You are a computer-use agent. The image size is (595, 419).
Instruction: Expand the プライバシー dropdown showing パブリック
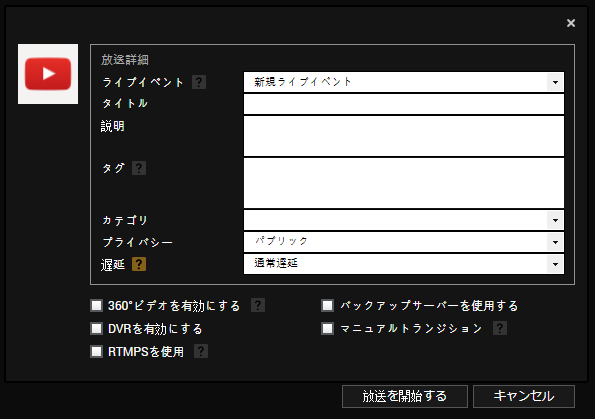coord(404,242)
